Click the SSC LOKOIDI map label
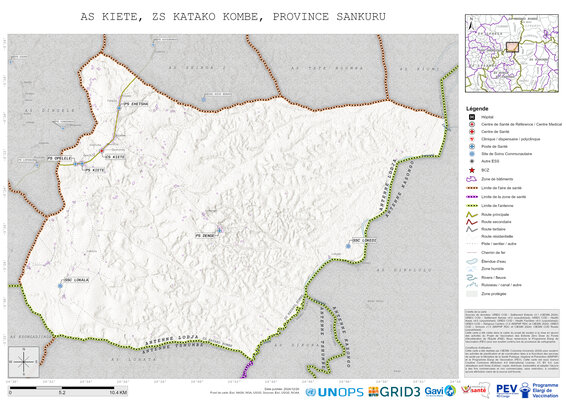Image resolution: width=566 pixels, height=400 pixels. [x=364, y=240]
